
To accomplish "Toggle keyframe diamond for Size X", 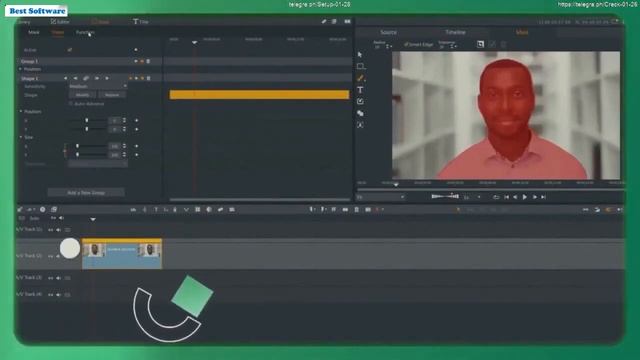I will [x=136, y=146].
